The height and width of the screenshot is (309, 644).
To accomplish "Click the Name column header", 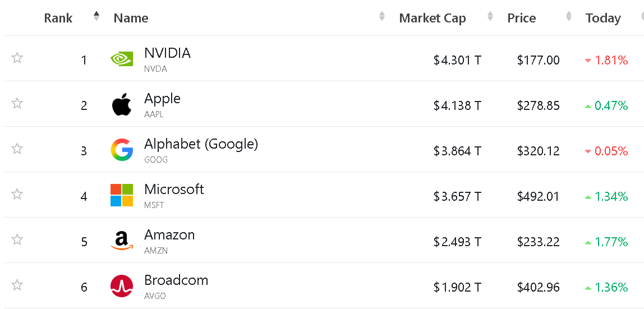I will pos(131,18).
